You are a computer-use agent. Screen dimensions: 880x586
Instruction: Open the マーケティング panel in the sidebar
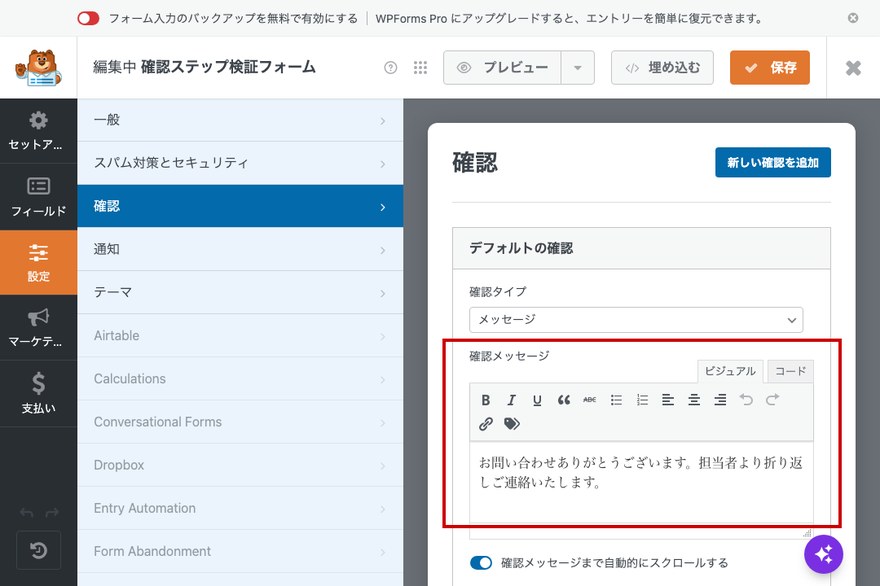[x=38, y=328]
